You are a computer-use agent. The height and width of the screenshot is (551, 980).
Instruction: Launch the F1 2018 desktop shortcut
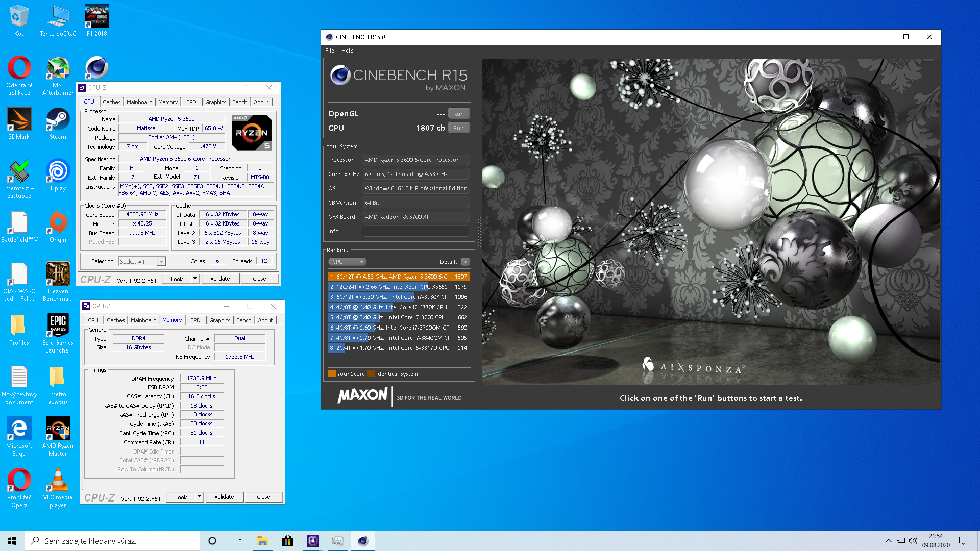pyautogui.click(x=96, y=20)
